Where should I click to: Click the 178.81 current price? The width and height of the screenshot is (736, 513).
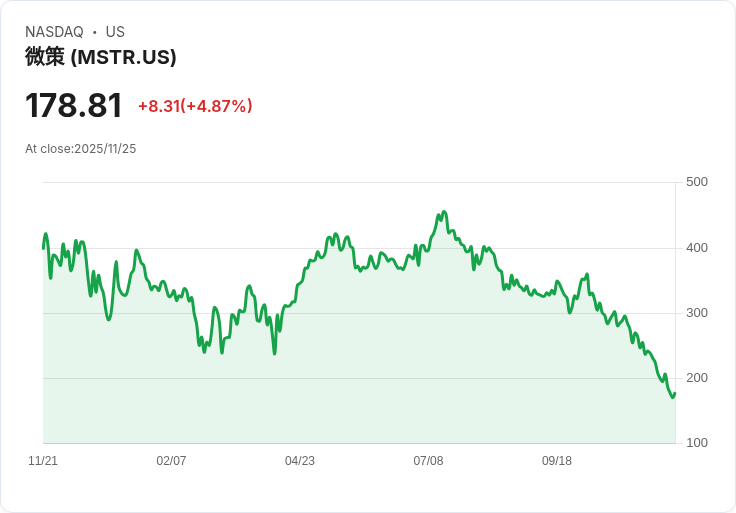click(x=74, y=105)
